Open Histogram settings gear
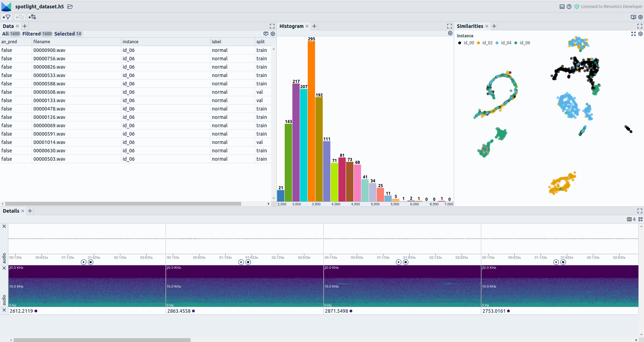The width and height of the screenshot is (644, 342). [450, 33]
